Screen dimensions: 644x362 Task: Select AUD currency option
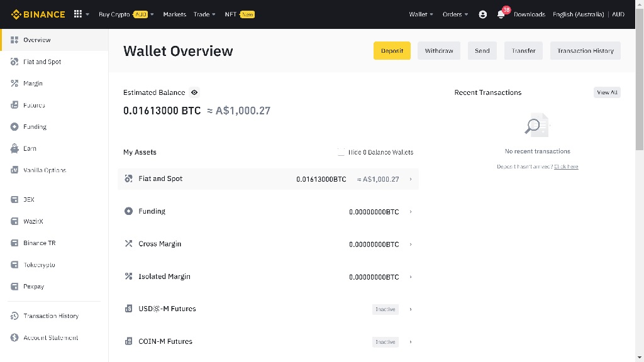618,14
